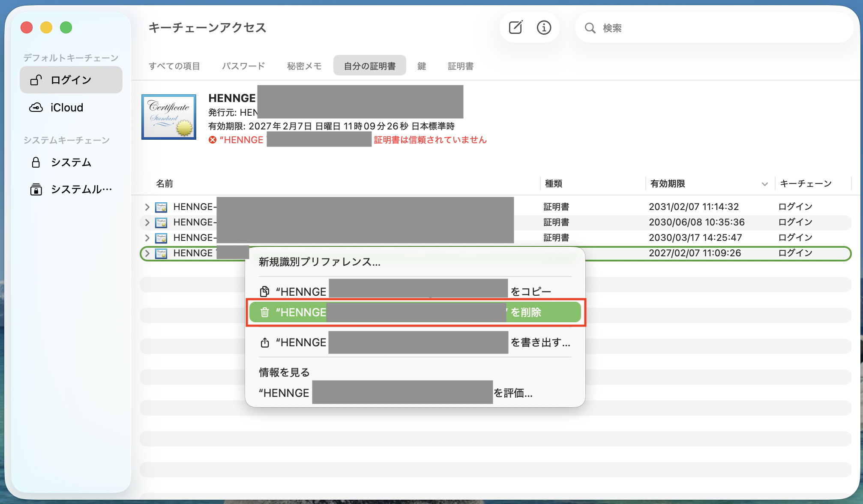The width and height of the screenshot is (863, 504).
Task: Switch to 秘密メモ tab
Action: pyautogui.click(x=304, y=66)
